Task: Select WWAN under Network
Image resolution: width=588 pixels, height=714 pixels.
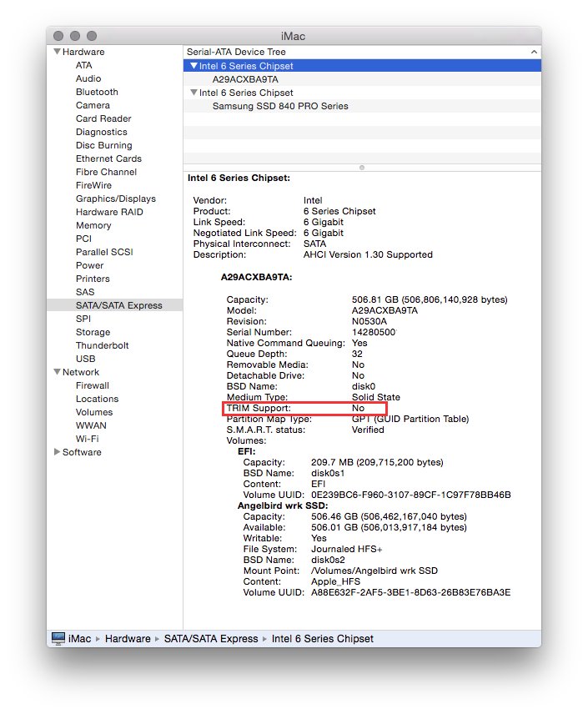Action: 91,425
